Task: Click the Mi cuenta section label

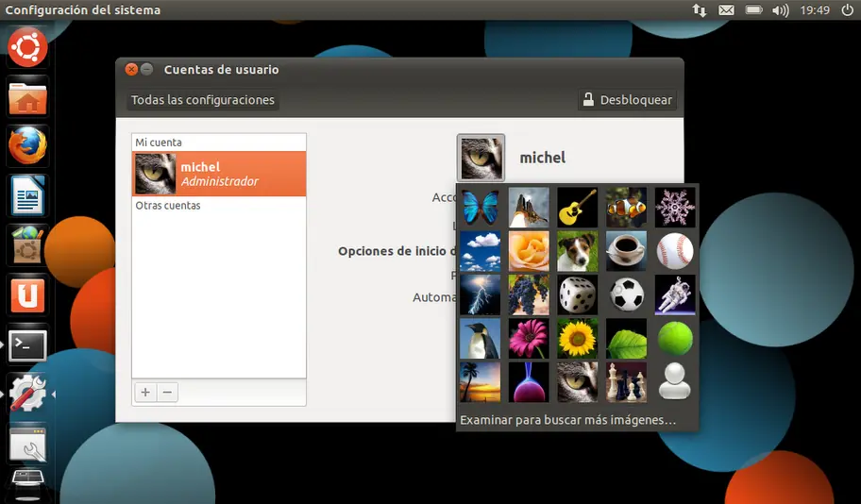Action: pyautogui.click(x=159, y=143)
